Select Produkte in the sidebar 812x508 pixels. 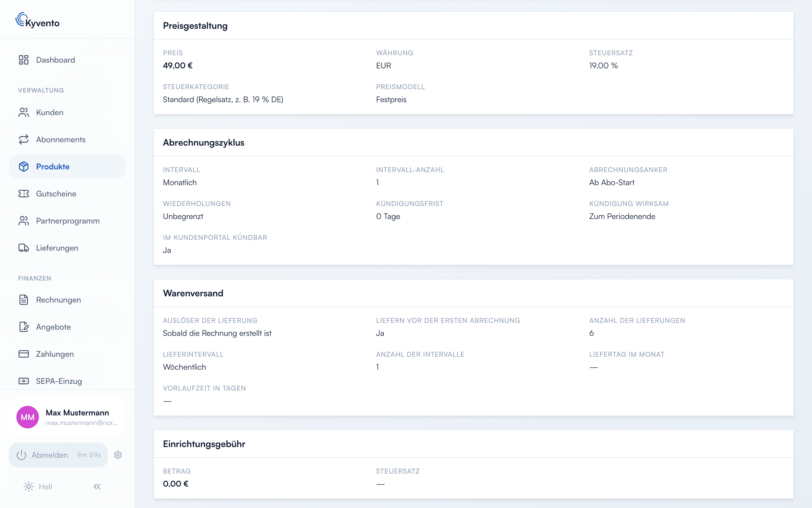point(67,166)
